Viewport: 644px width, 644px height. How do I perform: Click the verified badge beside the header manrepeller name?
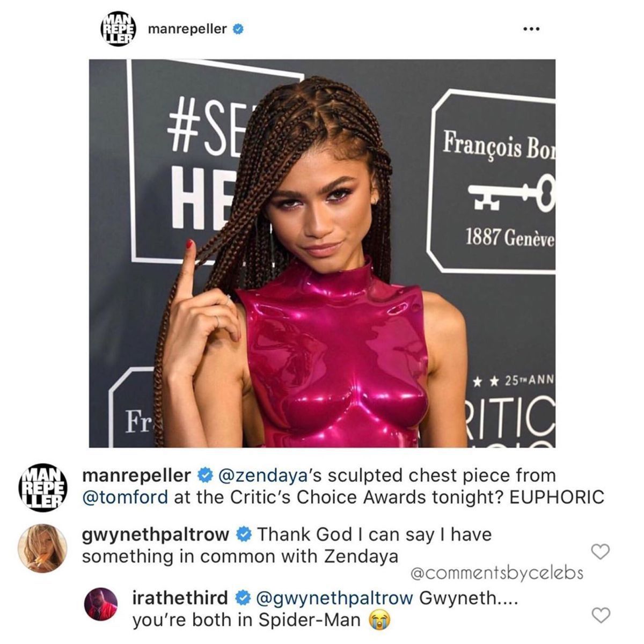coord(238,29)
